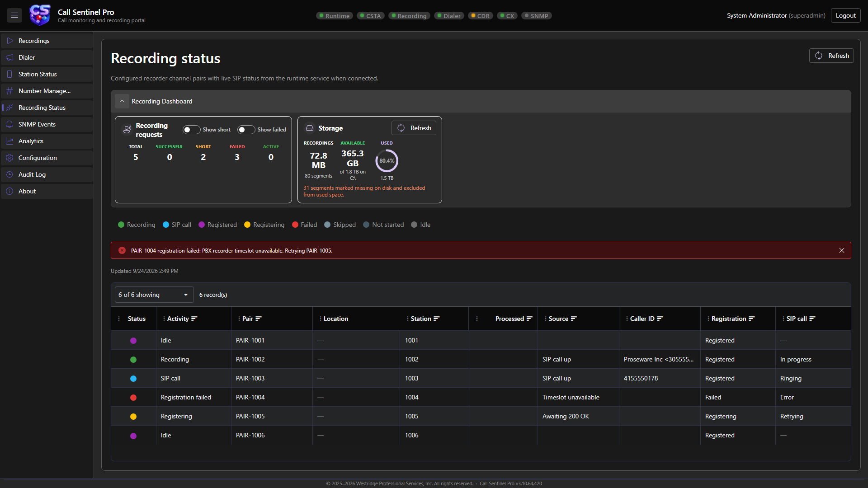Viewport: 868px width, 488px height.
Task: Click the Configuration gear icon
Action: (x=9, y=158)
